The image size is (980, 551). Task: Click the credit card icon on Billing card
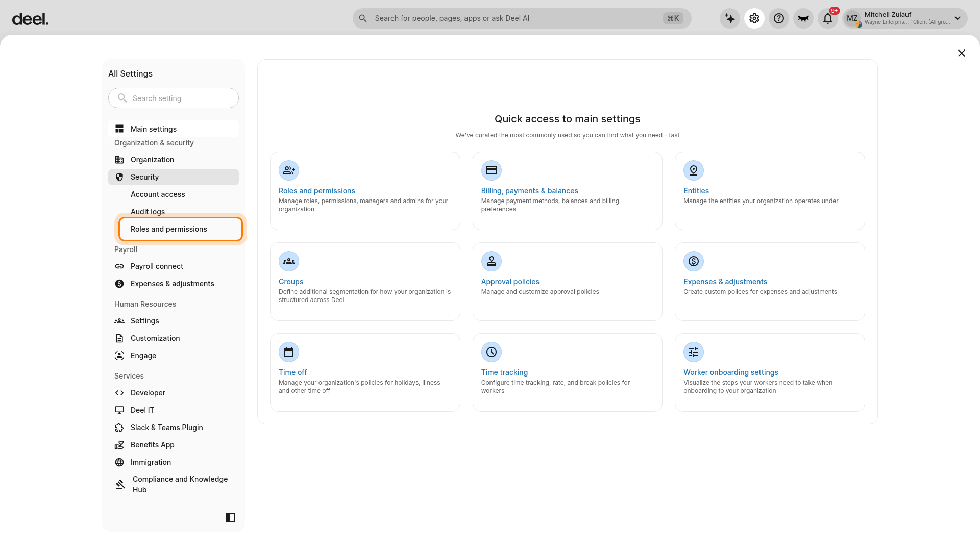pyautogui.click(x=492, y=170)
